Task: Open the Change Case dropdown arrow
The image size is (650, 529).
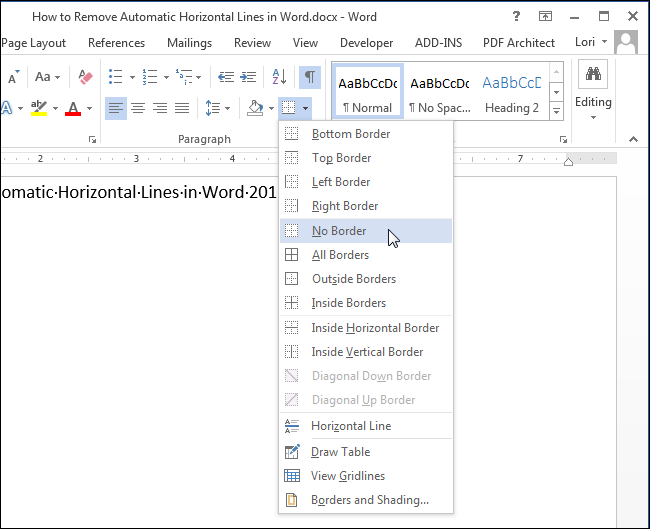Action: click(58, 77)
